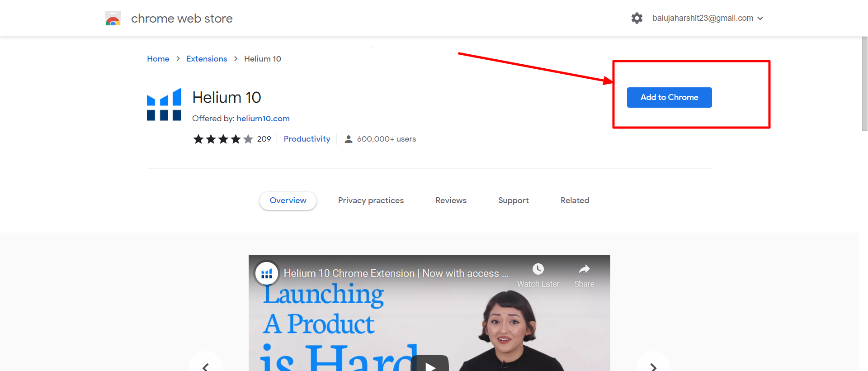Click the chrome web store title text
868x371 pixels.
[x=182, y=19]
